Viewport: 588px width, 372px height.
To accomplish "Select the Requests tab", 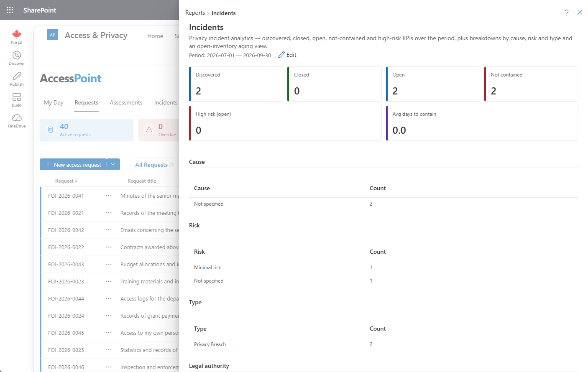I will (x=87, y=102).
